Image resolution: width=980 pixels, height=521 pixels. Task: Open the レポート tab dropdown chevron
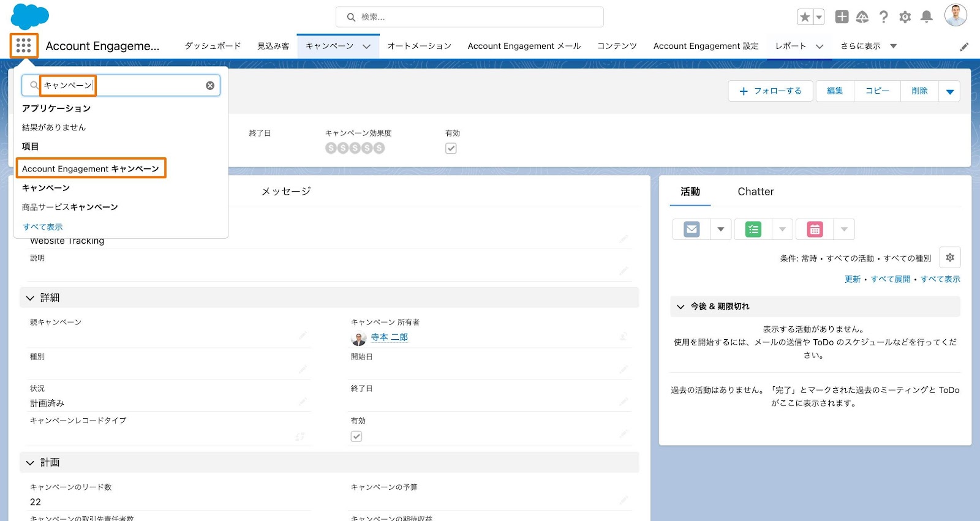820,47
